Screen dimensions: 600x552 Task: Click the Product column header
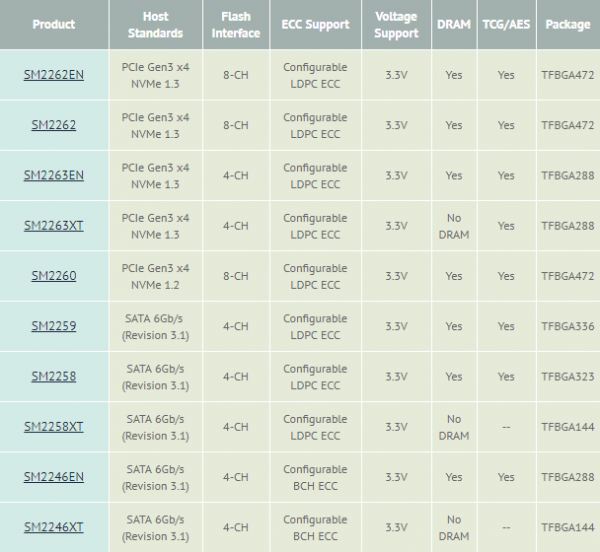54,24
